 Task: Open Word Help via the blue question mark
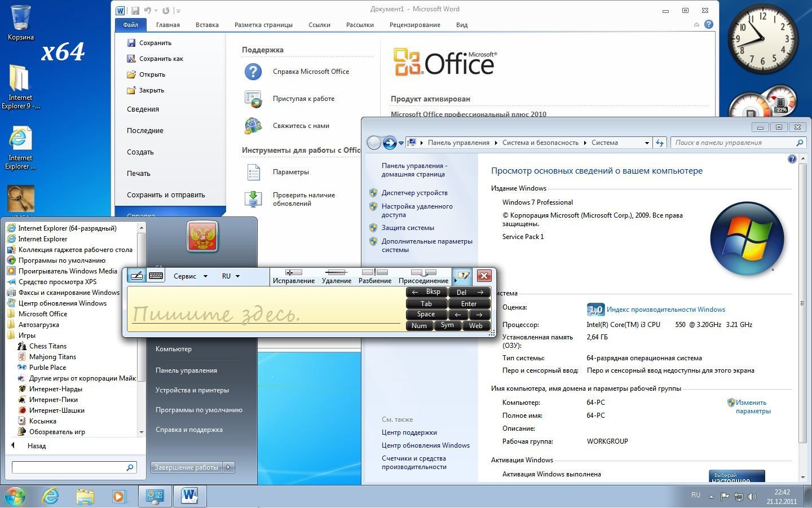tap(709, 24)
